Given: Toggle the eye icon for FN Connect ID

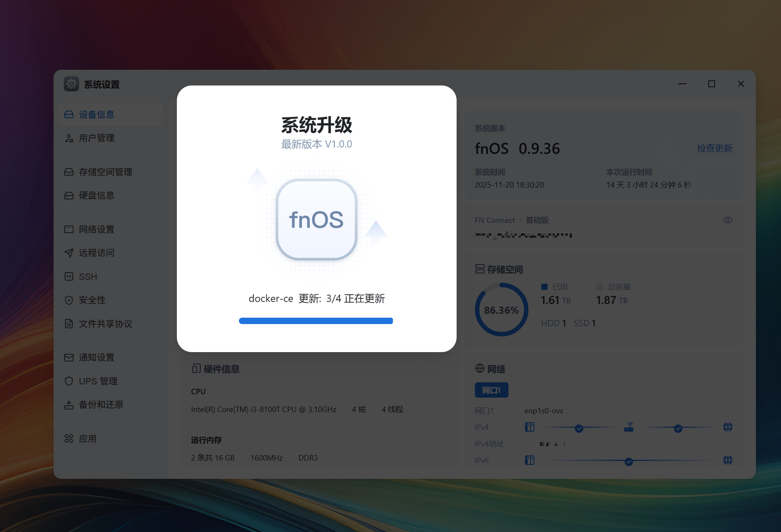Looking at the screenshot, I should [x=728, y=220].
